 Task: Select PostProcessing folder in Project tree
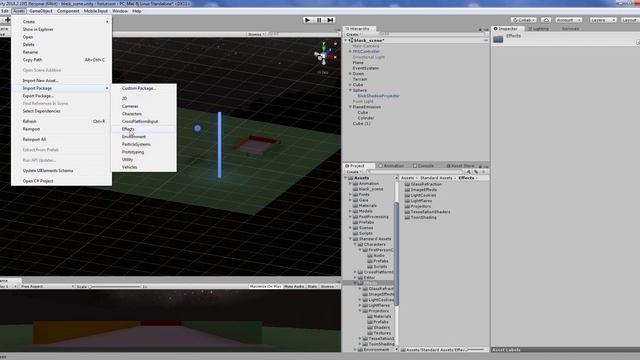pyautogui.click(x=373, y=217)
